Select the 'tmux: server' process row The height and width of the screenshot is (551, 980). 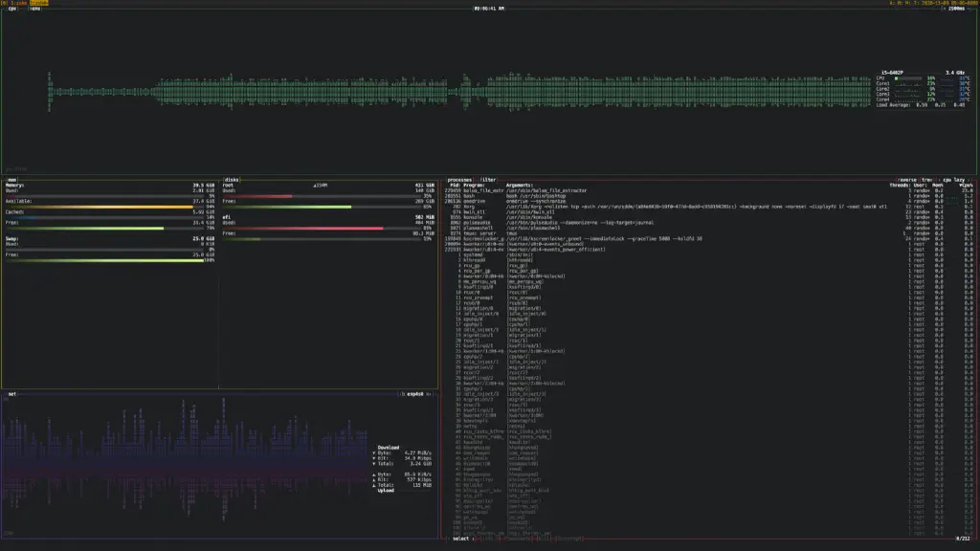[x=708, y=233]
